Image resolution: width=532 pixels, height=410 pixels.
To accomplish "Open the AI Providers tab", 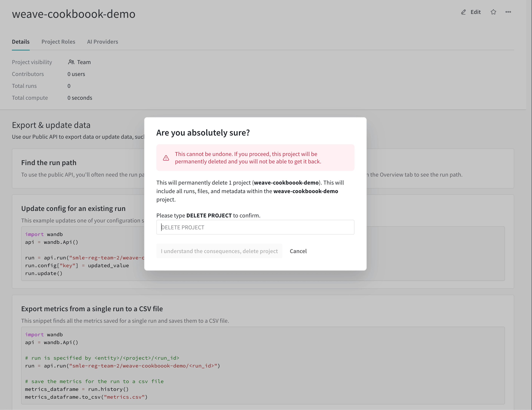I will (x=103, y=42).
